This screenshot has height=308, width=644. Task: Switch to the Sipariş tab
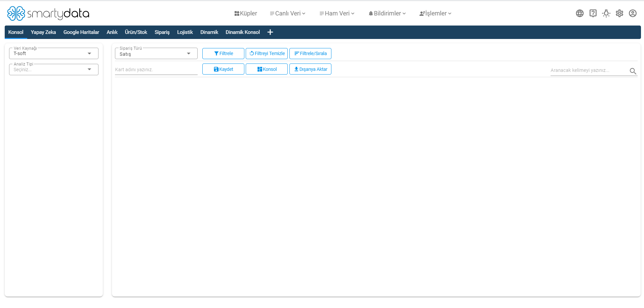[x=162, y=32]
